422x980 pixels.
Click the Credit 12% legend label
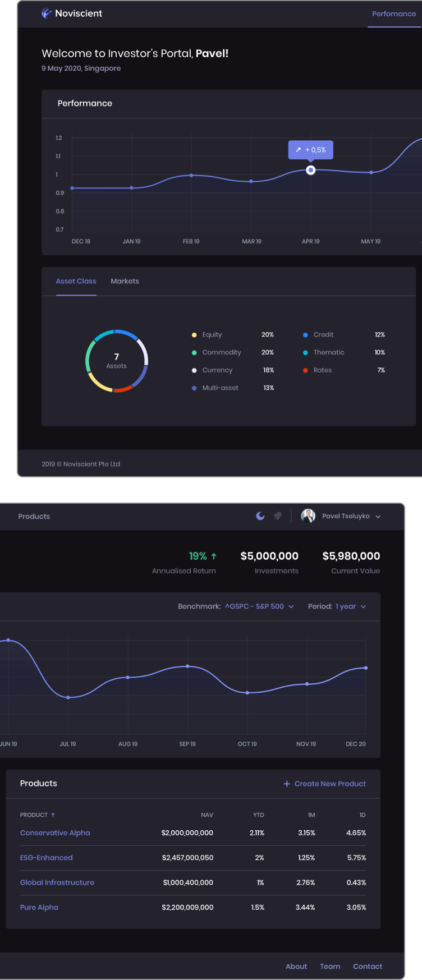pos(323,334)
